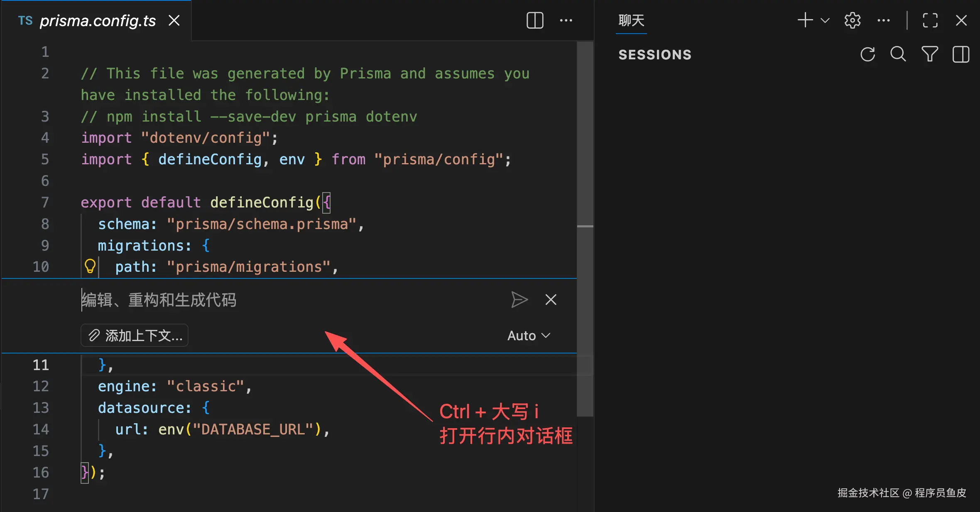This screenshot has width=980, height=512.
Task: Select the prisma.config.ts editor tab
Action: coord(98,20)
